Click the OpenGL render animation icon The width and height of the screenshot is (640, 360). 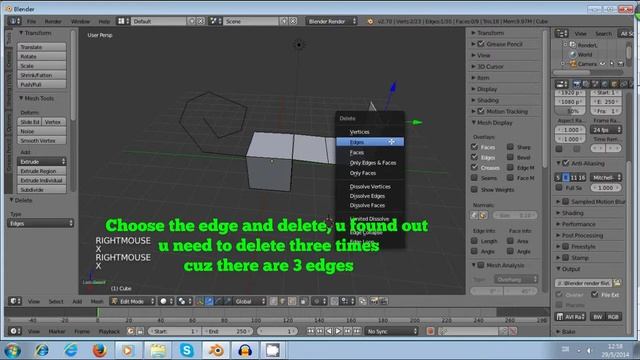click(x=383, y=301)
